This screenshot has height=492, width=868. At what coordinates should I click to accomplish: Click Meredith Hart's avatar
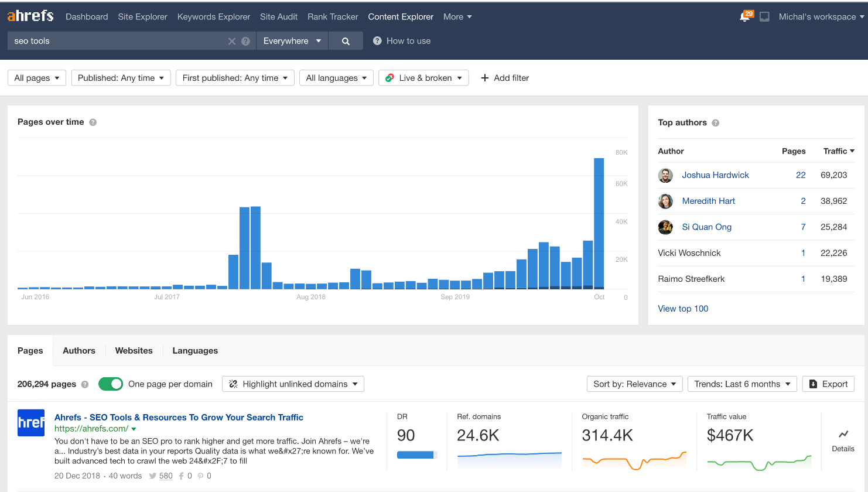tap(665, 201)
